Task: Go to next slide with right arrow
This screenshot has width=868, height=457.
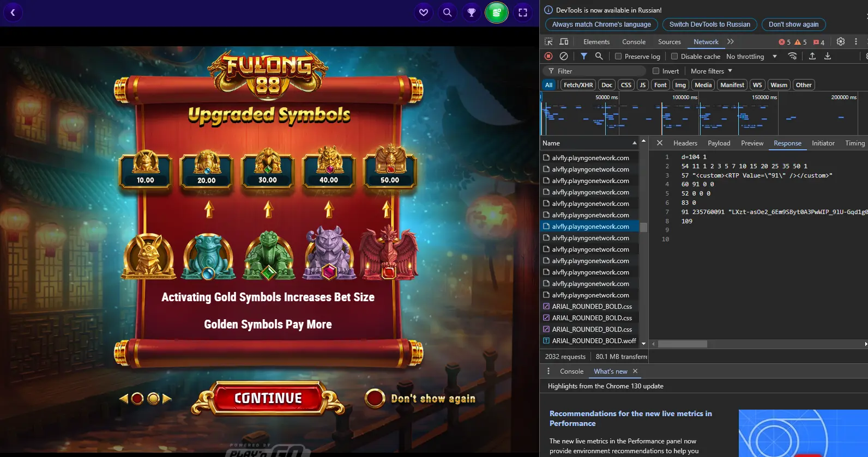Action: pos(167,399)
